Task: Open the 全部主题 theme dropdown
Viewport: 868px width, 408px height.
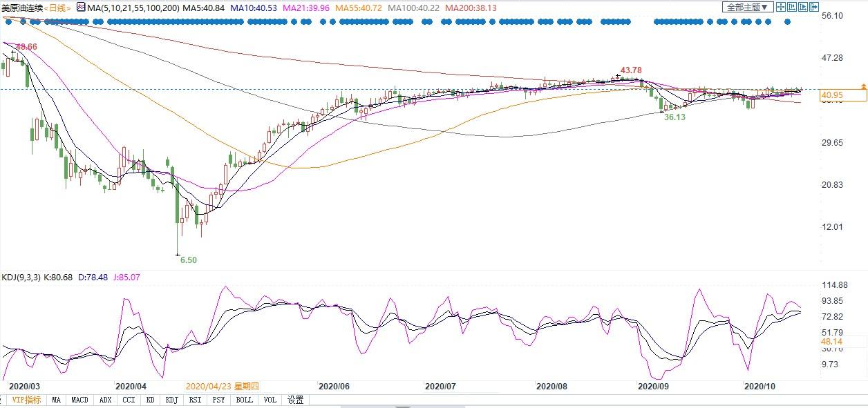Action: (x=748, y=7)
